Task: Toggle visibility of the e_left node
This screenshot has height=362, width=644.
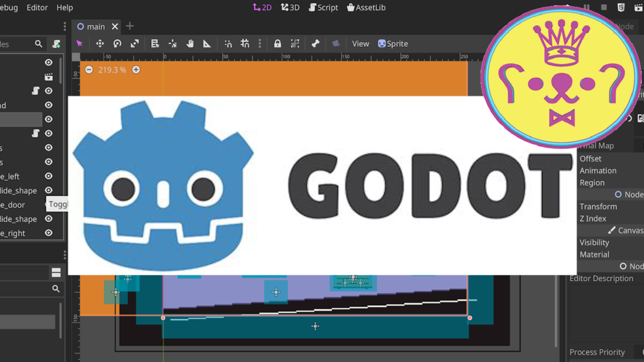Action: (x=49, y=176)
